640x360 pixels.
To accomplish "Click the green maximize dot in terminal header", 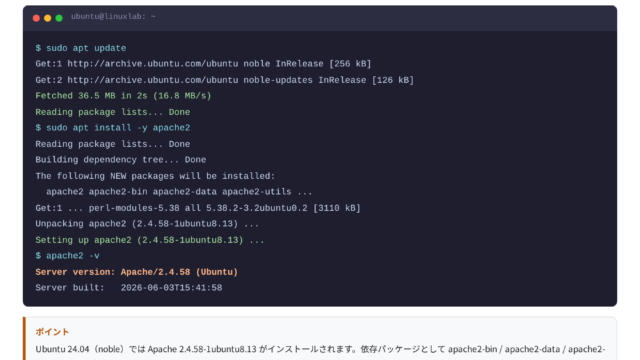I will click(x=59, y=18).
